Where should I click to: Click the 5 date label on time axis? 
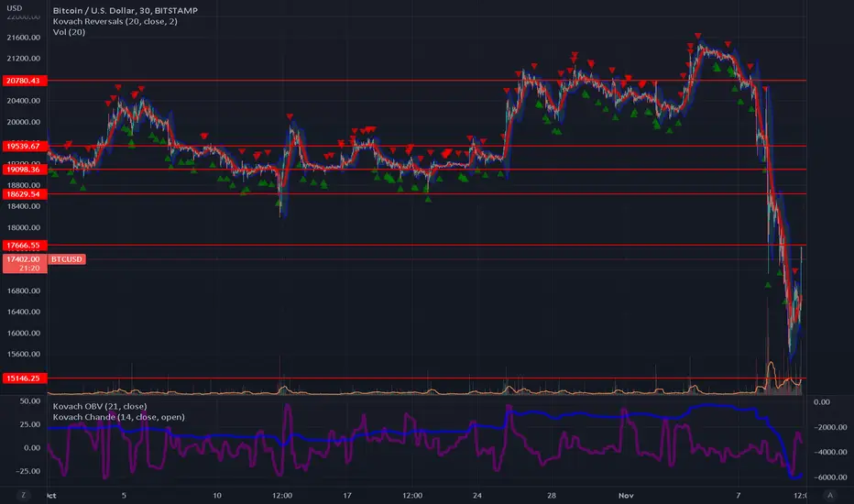point(124,495)
